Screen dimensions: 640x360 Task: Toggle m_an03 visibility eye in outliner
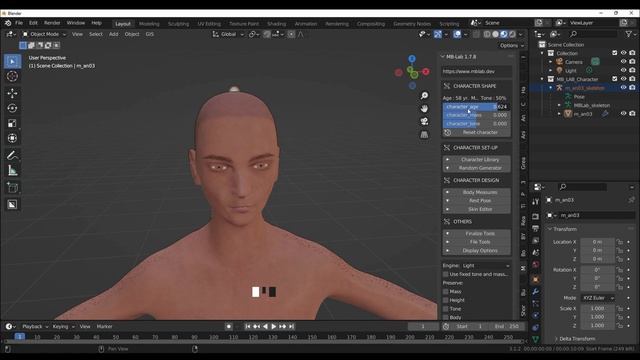tap(623, 114)
